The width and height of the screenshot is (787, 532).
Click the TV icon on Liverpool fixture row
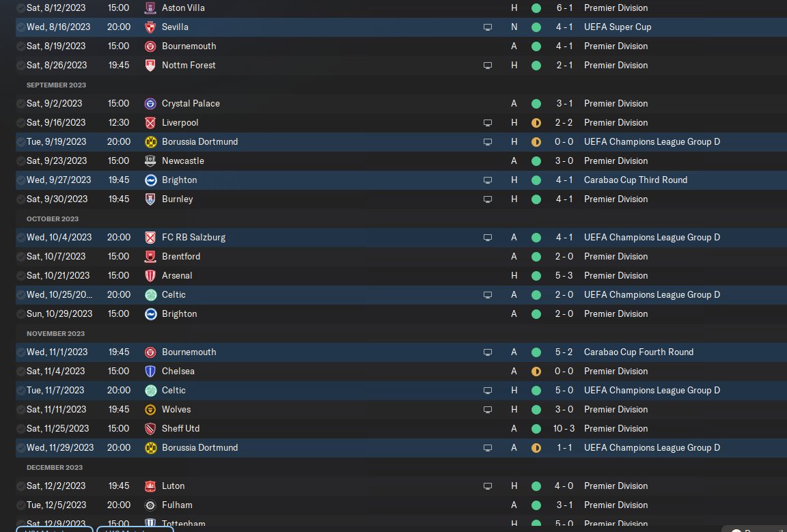(x=487, y=123)
